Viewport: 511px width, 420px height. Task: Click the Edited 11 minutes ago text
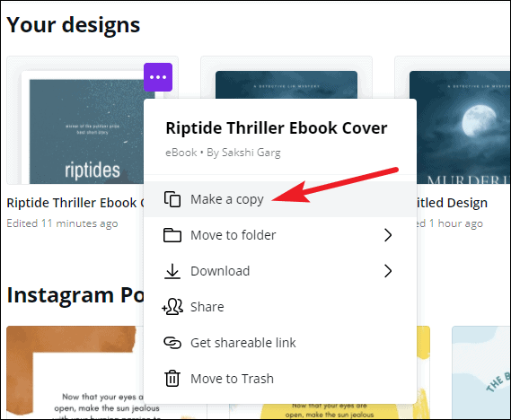tap(62, 223)
